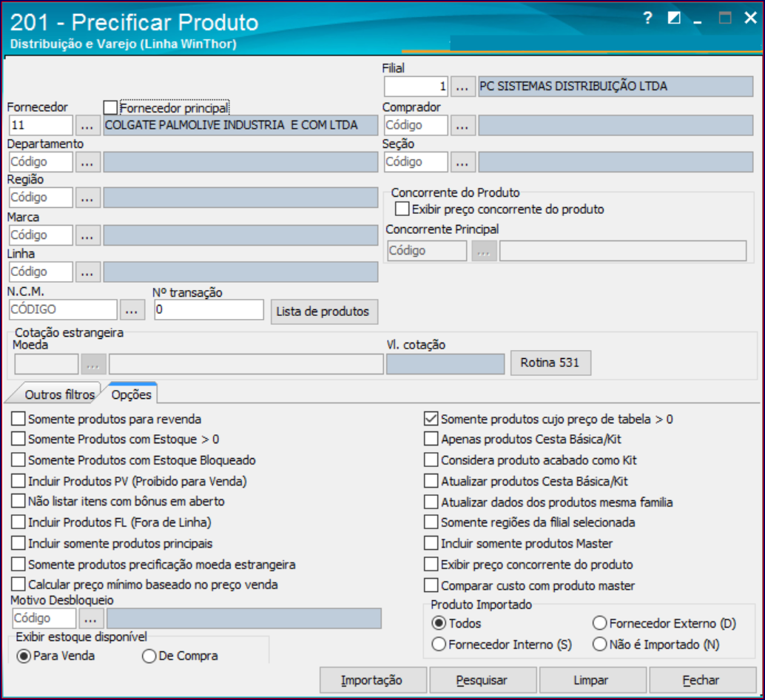Check Incluir somente produtos Master

[x=431, y=543]
